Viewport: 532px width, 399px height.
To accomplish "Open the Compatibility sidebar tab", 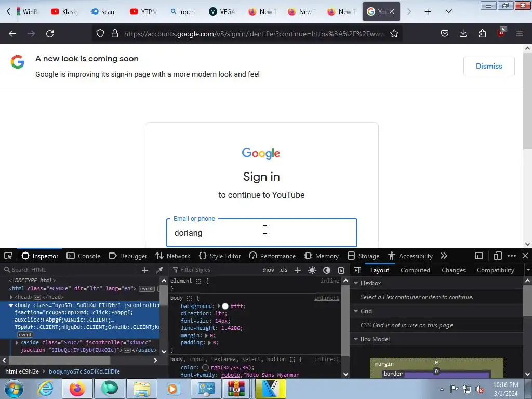I will [x=495, y=270].
